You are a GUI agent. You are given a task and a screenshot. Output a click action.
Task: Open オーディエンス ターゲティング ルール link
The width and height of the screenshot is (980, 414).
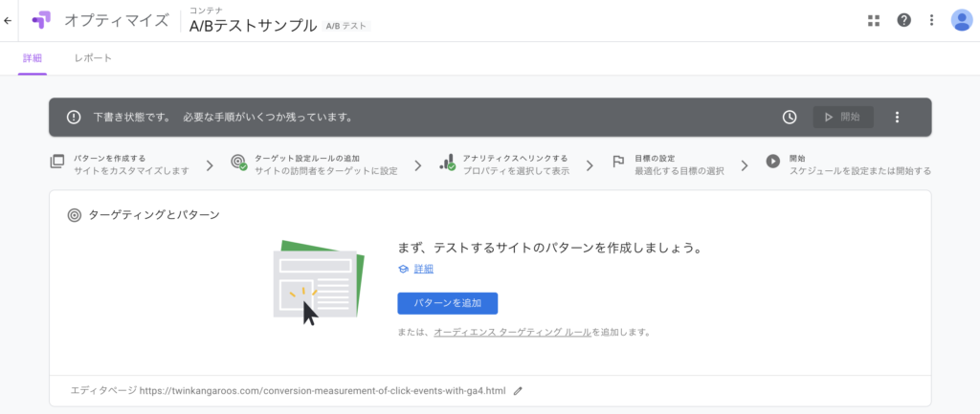tap(512, 332)
